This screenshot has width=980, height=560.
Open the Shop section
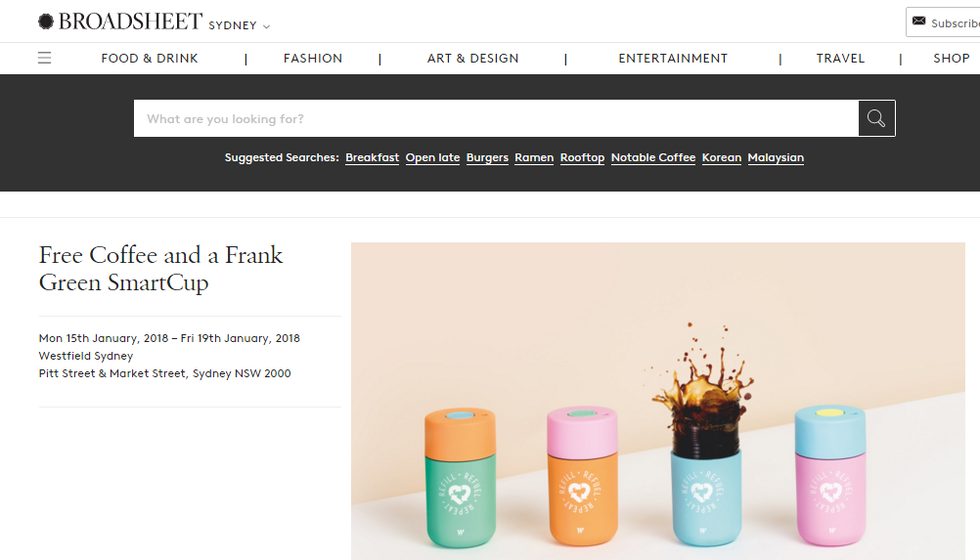[x=952, y=58]
